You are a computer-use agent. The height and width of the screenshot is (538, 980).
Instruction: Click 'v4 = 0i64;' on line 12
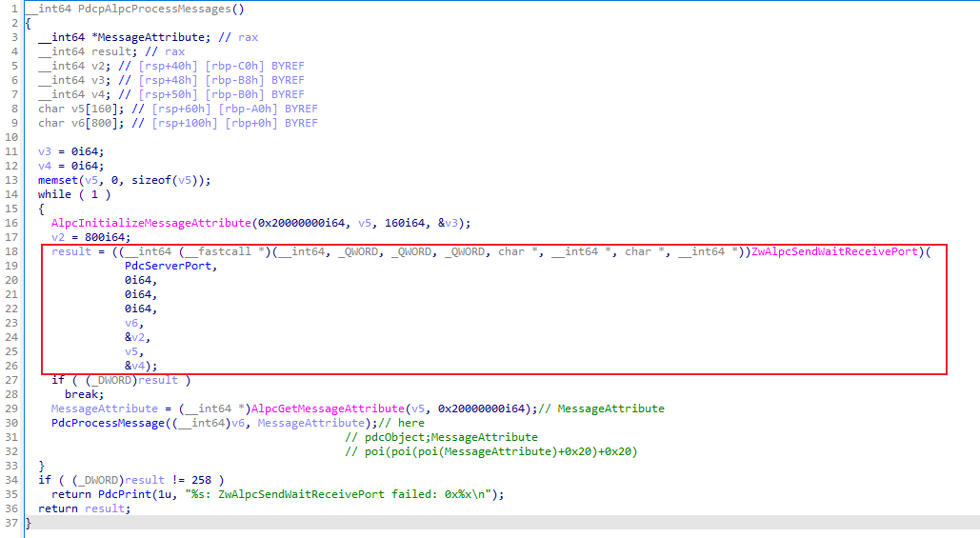point(71,167)
